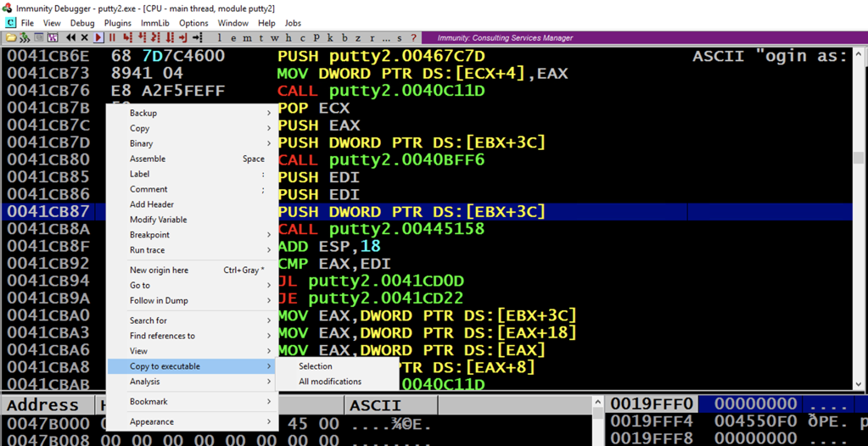Screen dimensions: 868x446
Task: Click the disassembly pane vertical scrollbar thumb
Action: click(858, 157)
